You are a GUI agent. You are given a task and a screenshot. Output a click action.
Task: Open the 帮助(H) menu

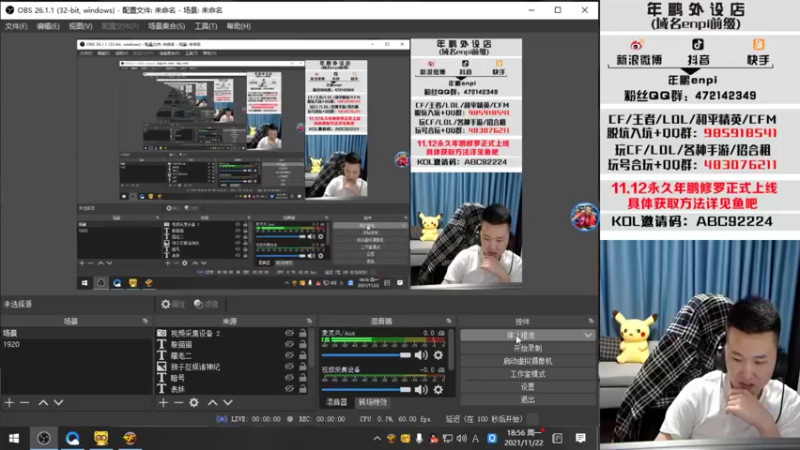click(x=239, y=26)
